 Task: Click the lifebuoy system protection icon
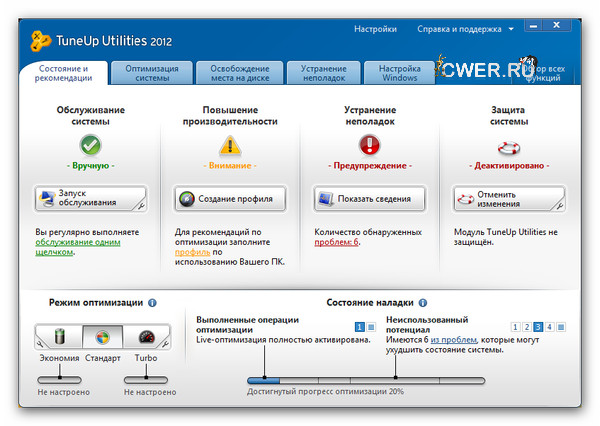click(x=509, y=146)
